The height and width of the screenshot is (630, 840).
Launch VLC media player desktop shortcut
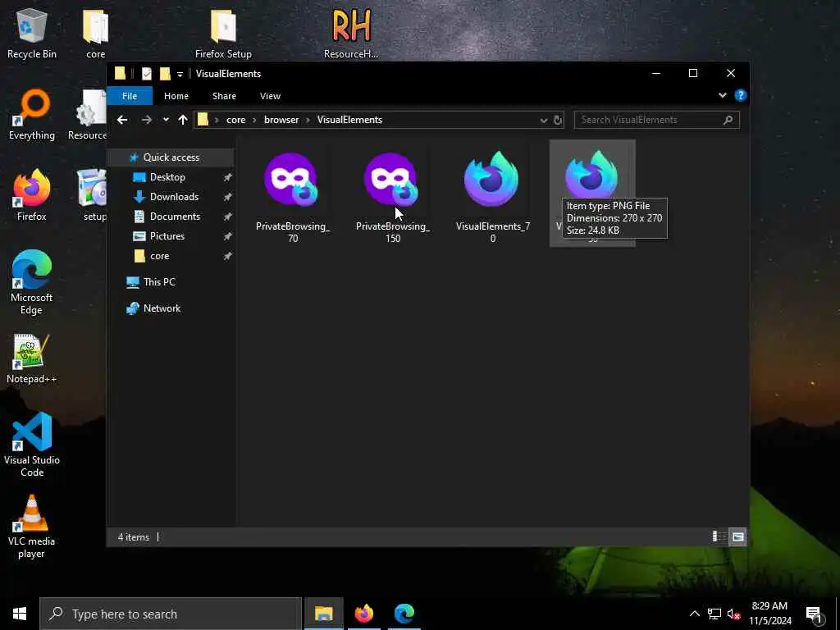32,526
